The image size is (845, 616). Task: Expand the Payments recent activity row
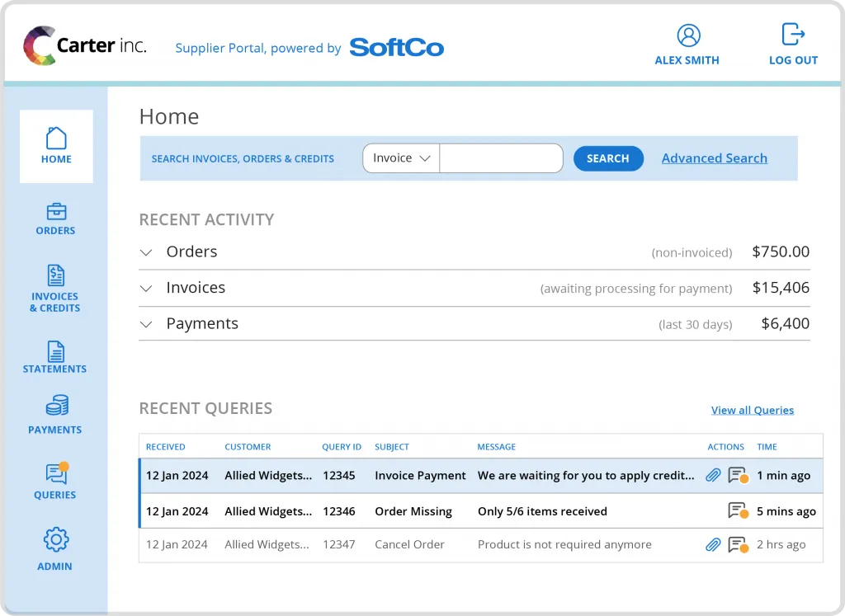[x=146, y=324]
